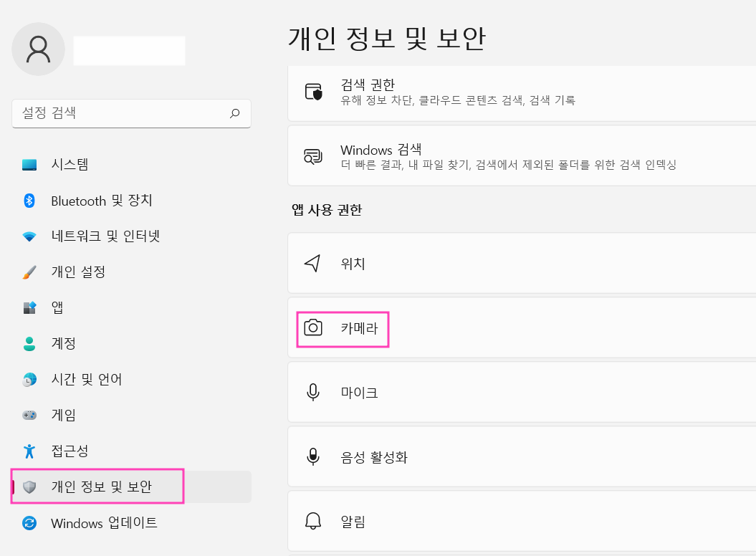The image size is (756, 556).
Task: Click the 음성 활성화 microphone icon
Action: point(313,456)
